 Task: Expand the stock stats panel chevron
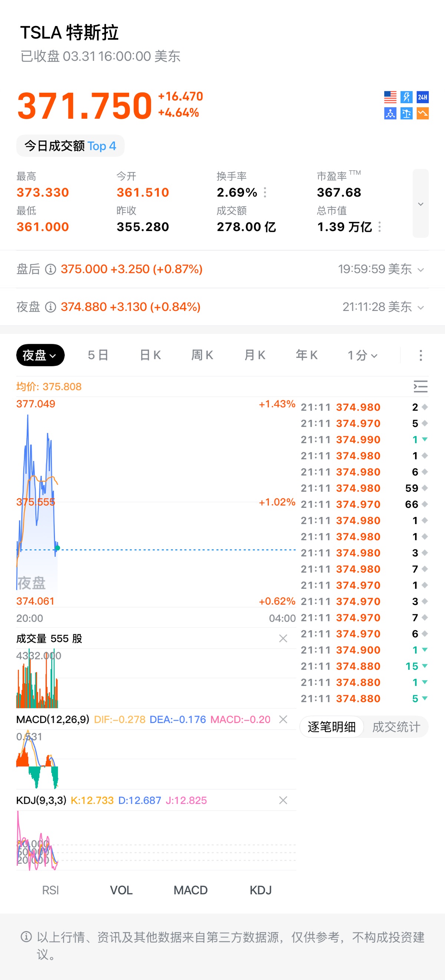pyautogui.click(x=420, y=204)
